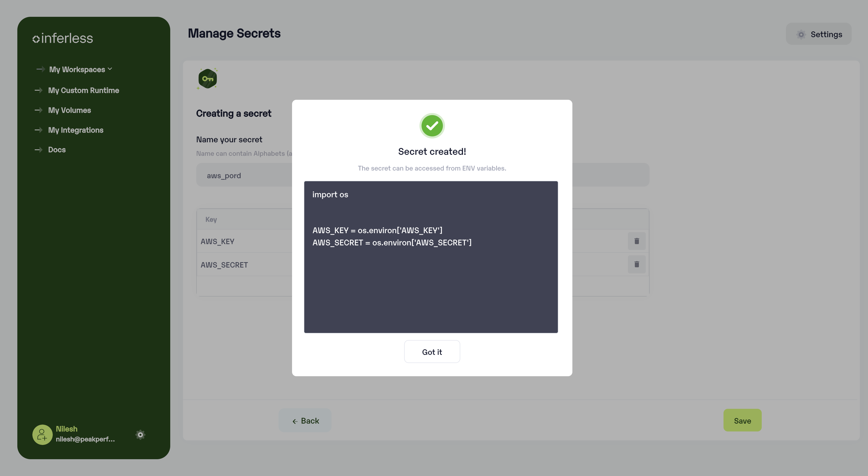Open the Settings button at top right

[819, 34]
